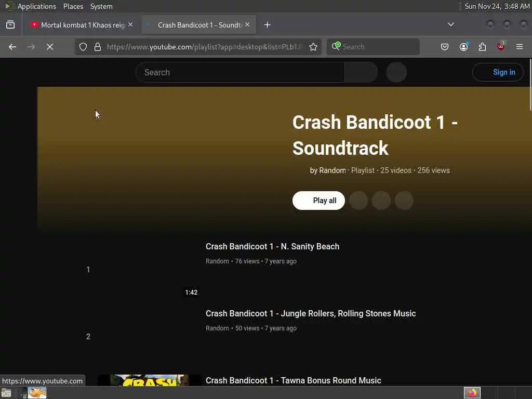The height and width of the screenshot is (399, 532).
Task: Open a new browser tab
Action: [x=268, y=25]
